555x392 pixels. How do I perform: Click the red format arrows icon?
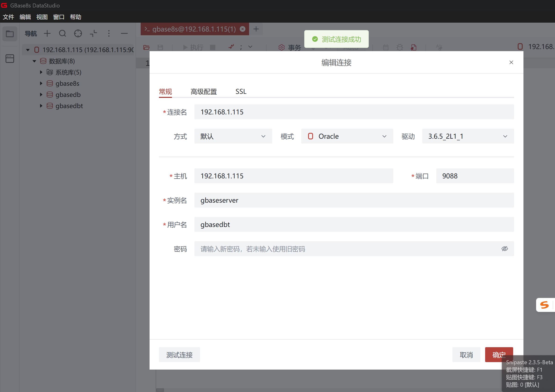coord(231,47)
